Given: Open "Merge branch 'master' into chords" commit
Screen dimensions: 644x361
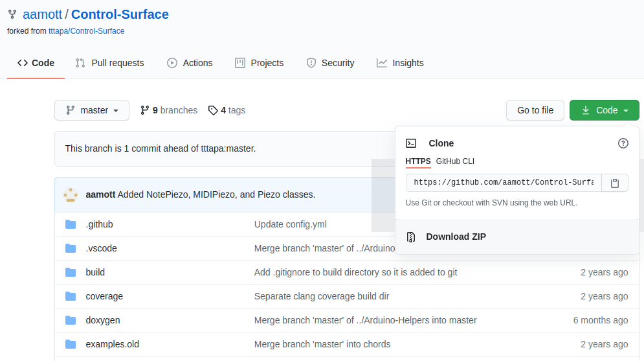Looking at the screenshot, I should click(x=322, y=344).
